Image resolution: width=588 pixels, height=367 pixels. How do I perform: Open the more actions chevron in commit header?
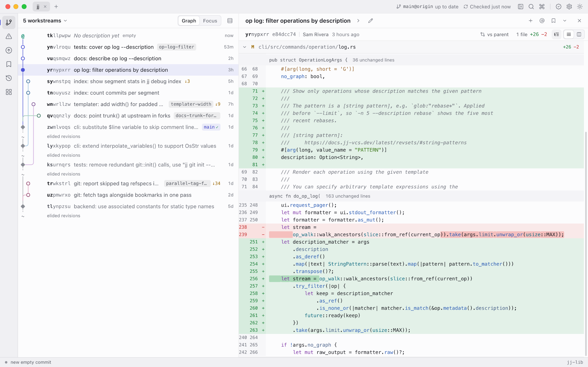(x=565, y=21)
